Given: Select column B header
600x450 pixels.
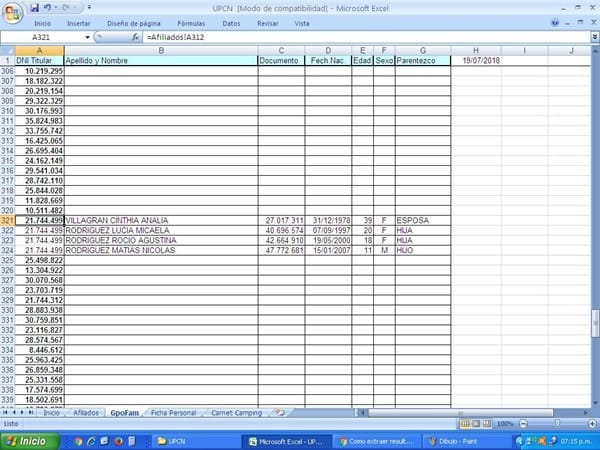Looking at the screenshot, I should coord(161,51).
